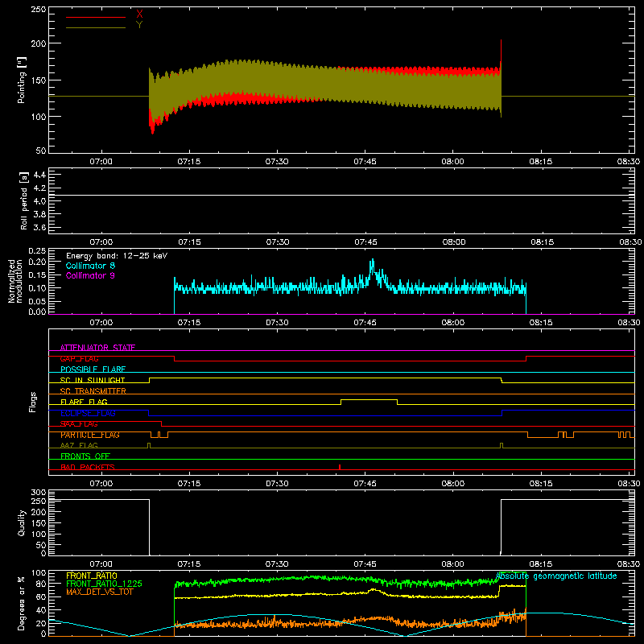Click the "SC_TRANSMITTER" flag label
Screen dimensions: 644x644
coord(93,391)
